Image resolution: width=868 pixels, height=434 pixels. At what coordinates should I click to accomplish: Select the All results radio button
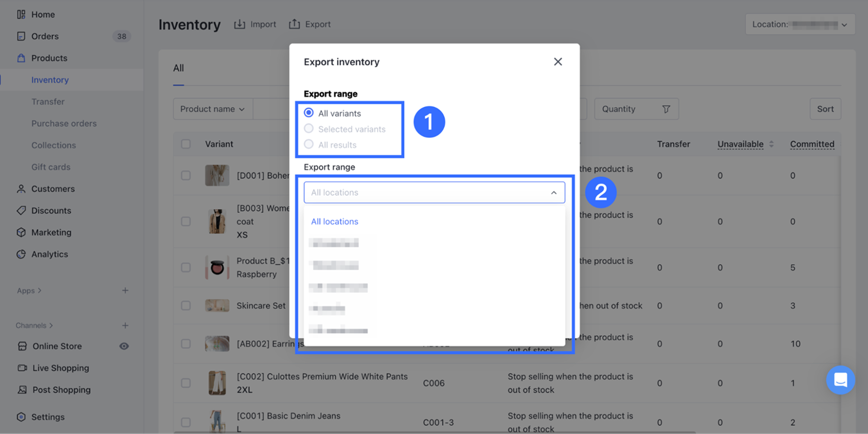[x=309, y=144]
